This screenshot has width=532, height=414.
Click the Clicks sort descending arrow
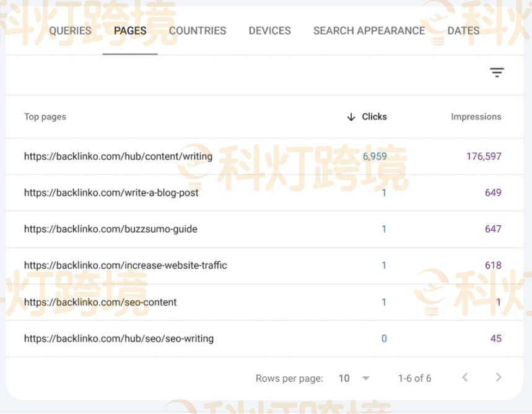pyautogui.click(x=351, y=117)
